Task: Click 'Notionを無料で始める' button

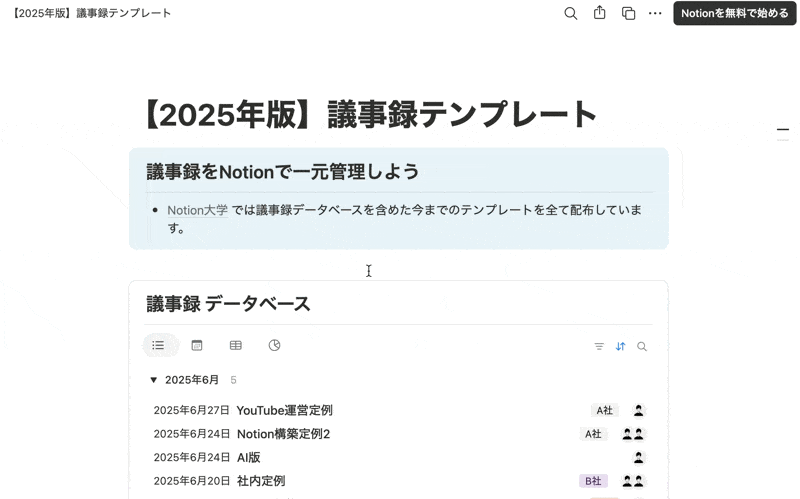Action: 735,13
